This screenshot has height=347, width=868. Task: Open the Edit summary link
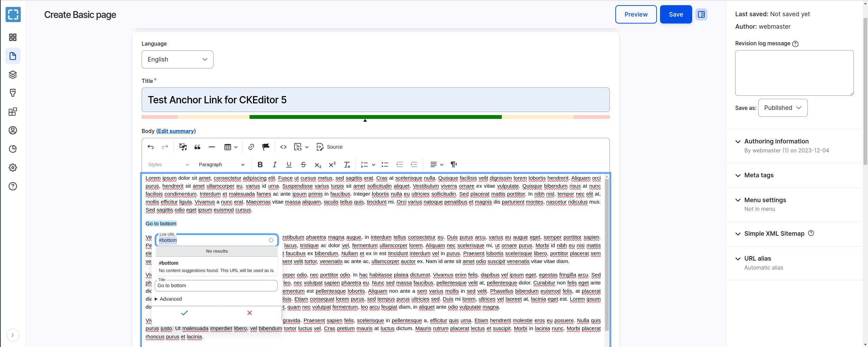coord(176,131)
